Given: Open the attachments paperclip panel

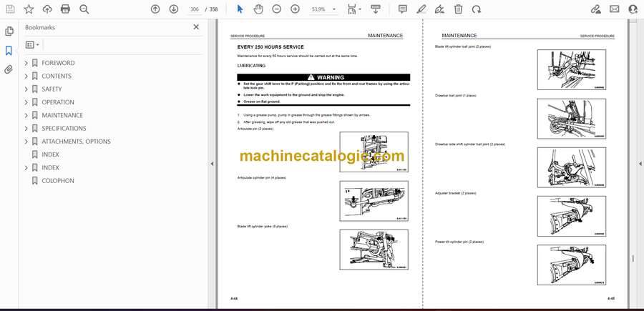Looking at the screenshot, I should click(x=9, y=69).
